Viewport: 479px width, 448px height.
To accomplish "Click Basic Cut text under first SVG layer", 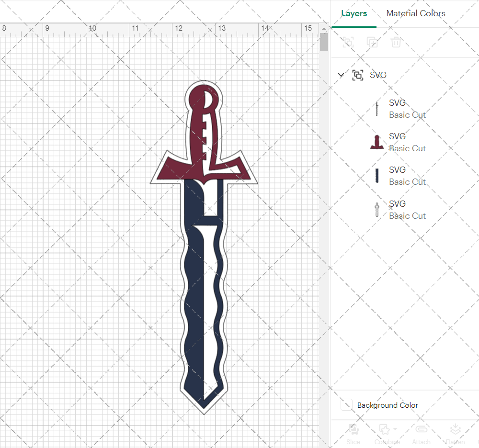I will 407,115.
